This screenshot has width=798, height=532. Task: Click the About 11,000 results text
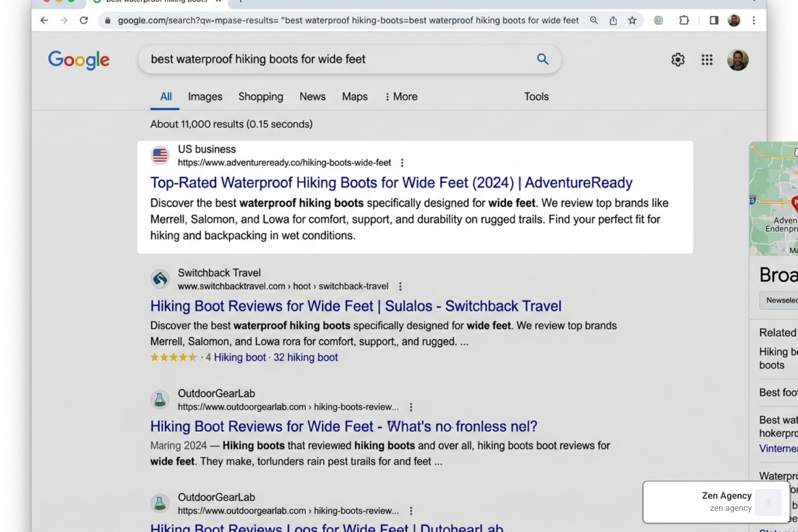click(232, 124)
